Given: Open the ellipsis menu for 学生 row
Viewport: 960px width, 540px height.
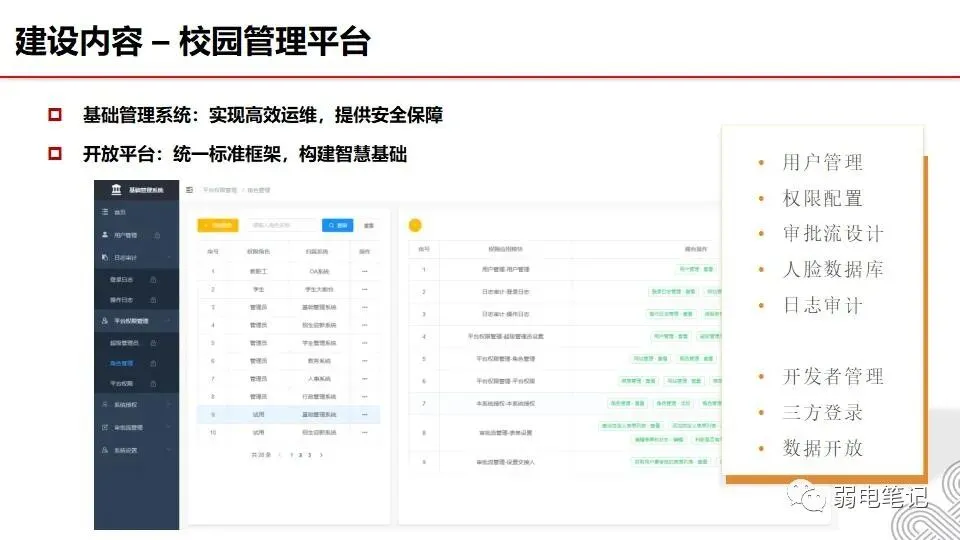Looking at the screenshot, I should click(x=365, y=289).
